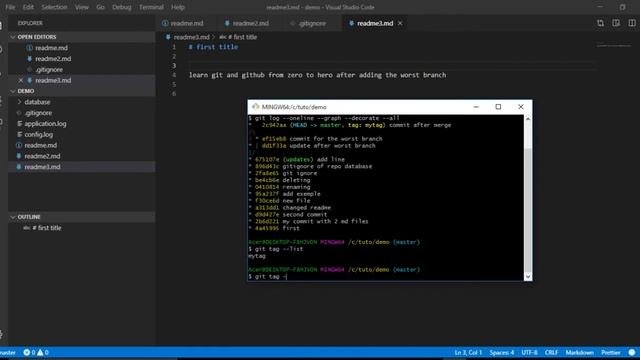Image resolution: width=640 pixels, height=360 pixels.
Task: Click commit 675107e 'add line' in terminal
Action: coord(297,160)
